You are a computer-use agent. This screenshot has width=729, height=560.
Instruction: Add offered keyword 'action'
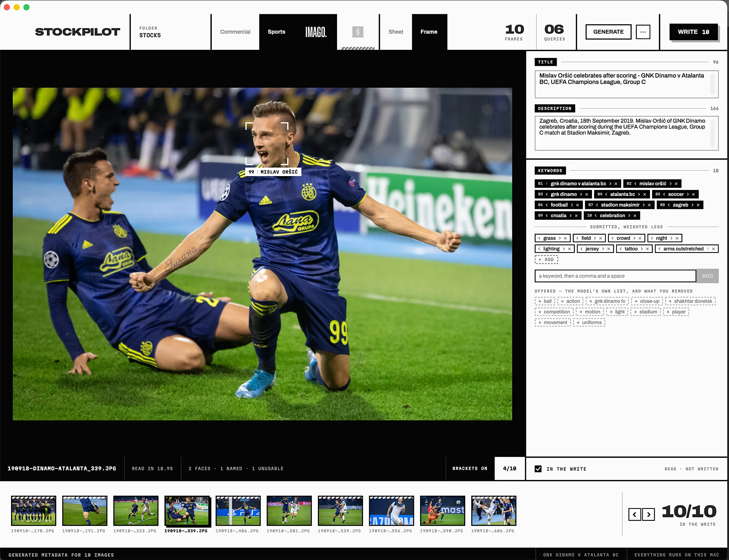pyautogui.click(x=570, y=301)
